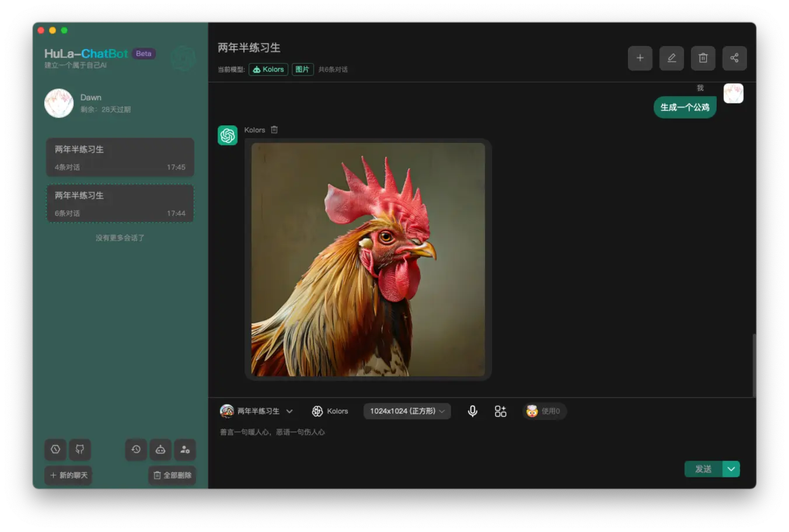Delete the Kolors message via trash icon
Viewport: 789px width, 532px height.
point(274,130)
